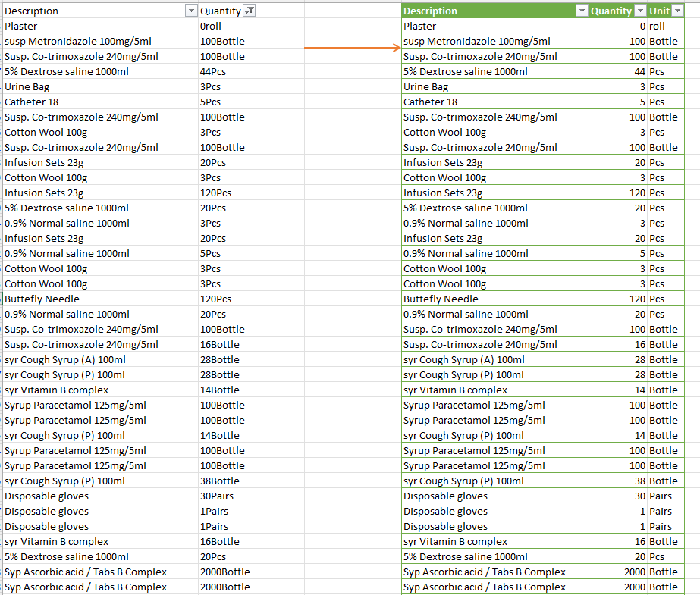Open the filtered Quantity dropdown in the plain table
Viewport: 700px width, 595px height.
[250, 11]
